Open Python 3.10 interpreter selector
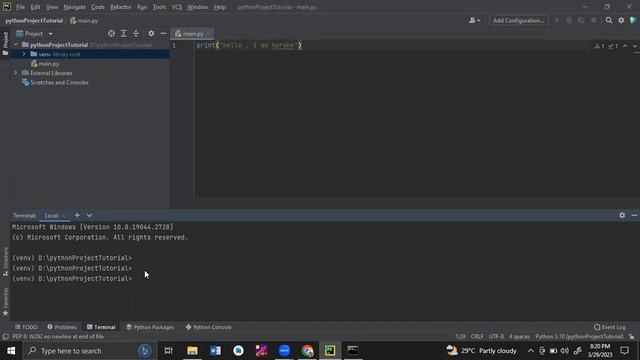This screenshot has width=640, height=360. [x=579, y=337]
